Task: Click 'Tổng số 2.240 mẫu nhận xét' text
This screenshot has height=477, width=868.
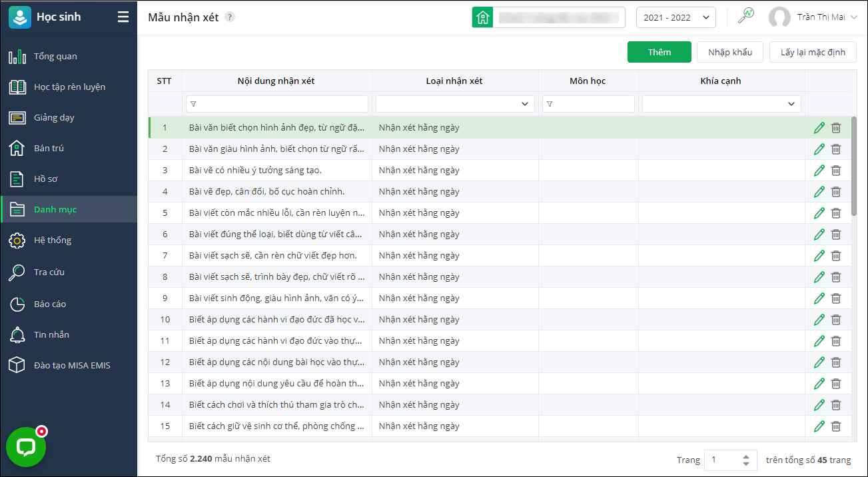Action: coord(213,459)
